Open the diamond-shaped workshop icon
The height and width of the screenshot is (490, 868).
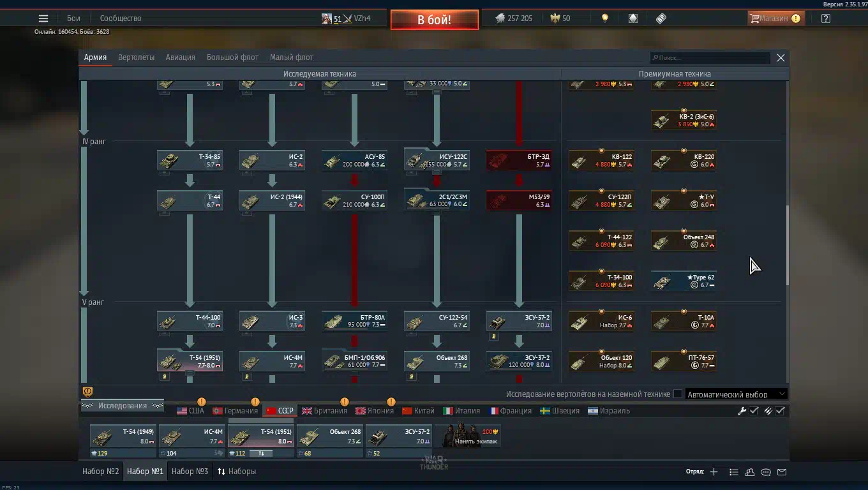[x=632, y=19]
